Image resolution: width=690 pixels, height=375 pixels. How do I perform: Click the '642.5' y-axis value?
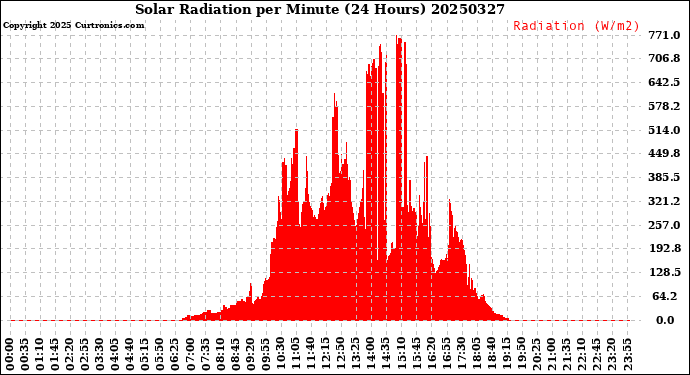(x=664, y=82)
